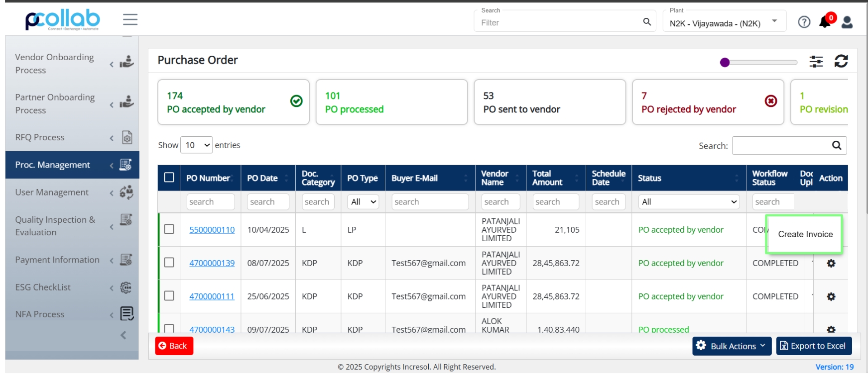Open the hamburger navigation menu

[130, 19]
